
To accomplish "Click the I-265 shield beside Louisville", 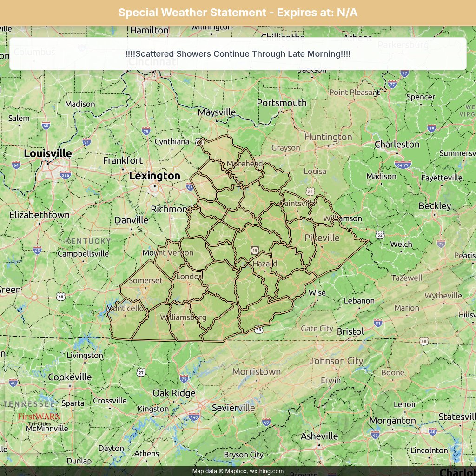I will pos(66,175).
